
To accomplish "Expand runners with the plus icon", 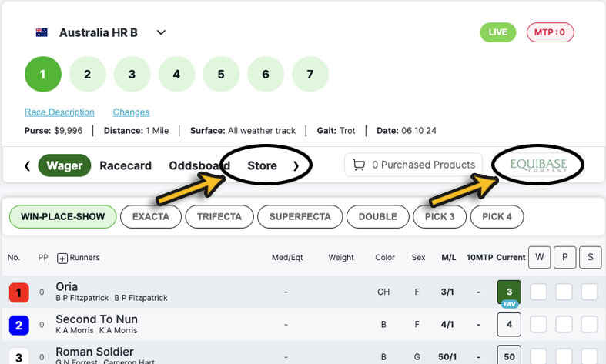I will click(62, 258).
